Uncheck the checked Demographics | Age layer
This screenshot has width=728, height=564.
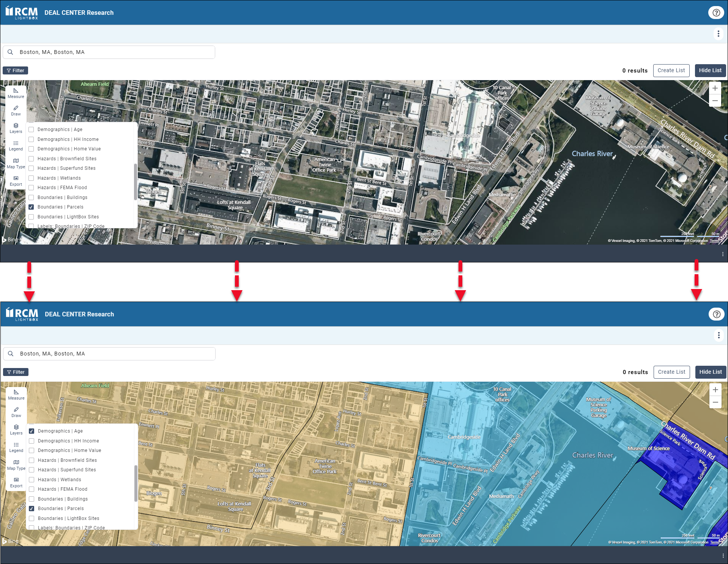pyautogui.click(x=32, y=431)
